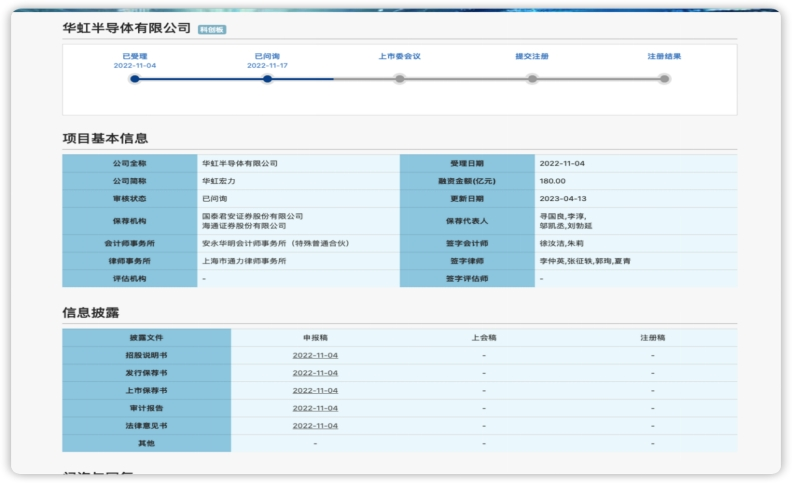Viewport: 792px width, 483px height.
Task: Select the 已问询 stage label
Action: [x=267, y=56]
